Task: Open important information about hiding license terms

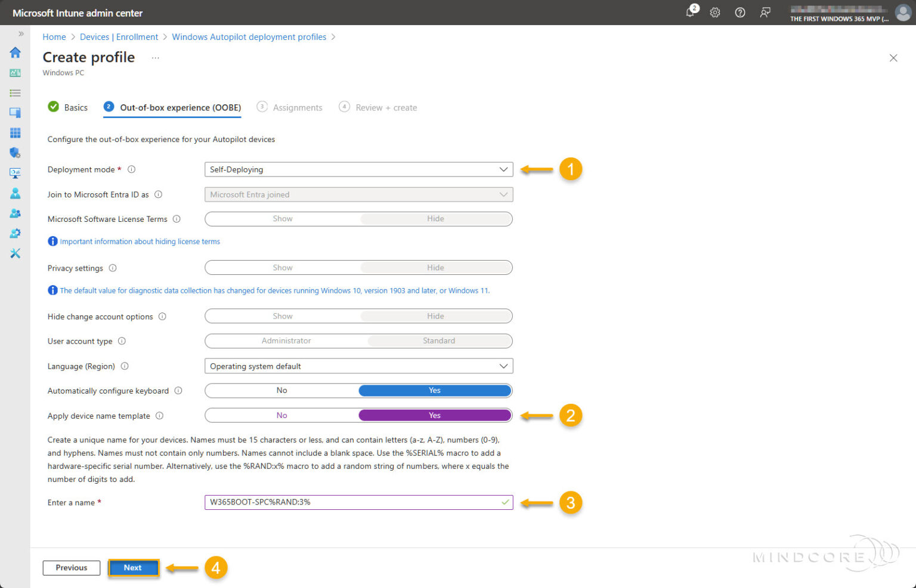Action: 140,242
